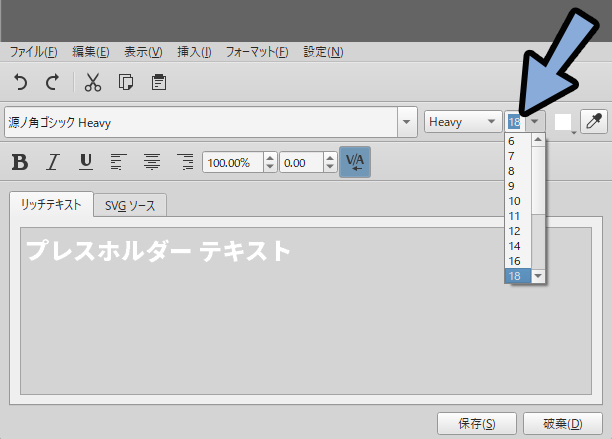
Task: Switch to the SVG ソース tab
Action: pyautogui.click(x=131, y=205)
